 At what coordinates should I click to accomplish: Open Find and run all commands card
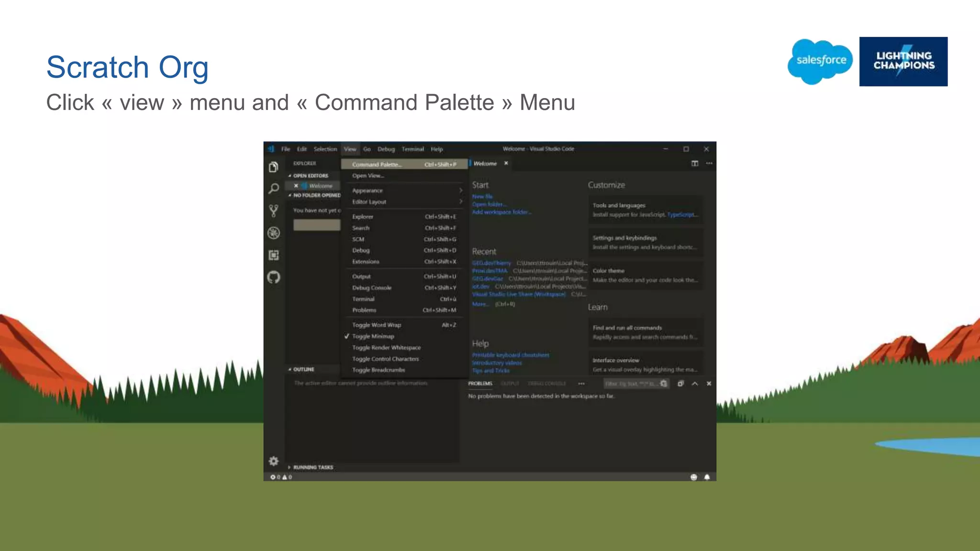pyautogui.click(x=646, y=332)
